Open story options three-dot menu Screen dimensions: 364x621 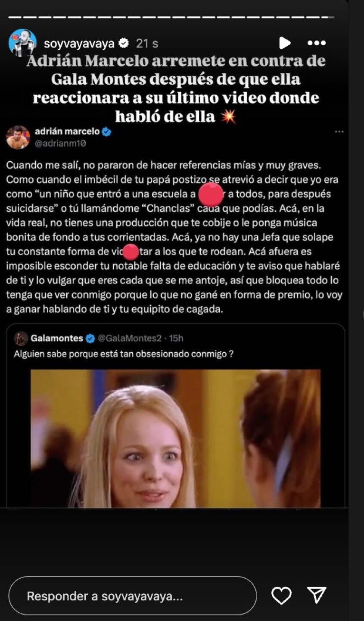tap(317, 43)
